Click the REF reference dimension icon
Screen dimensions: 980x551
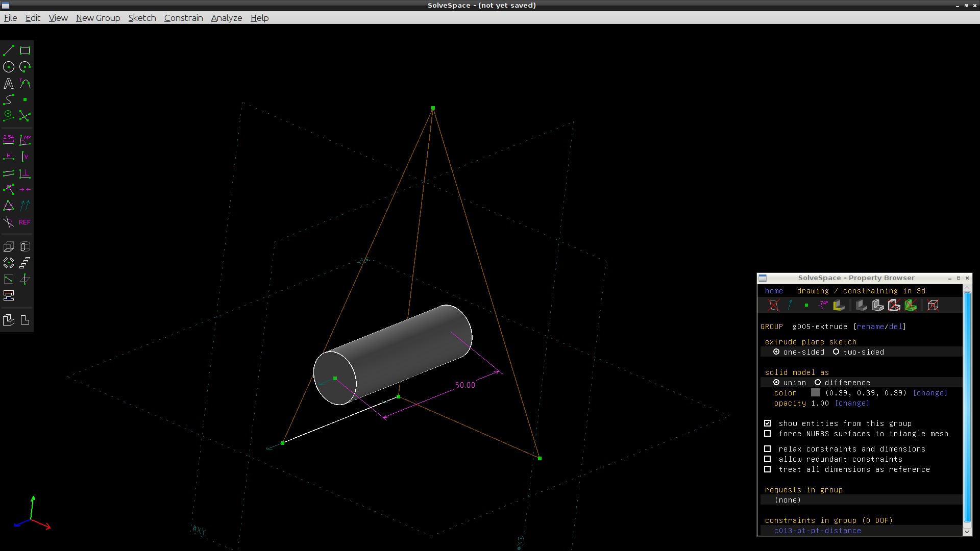click(25, 222)
